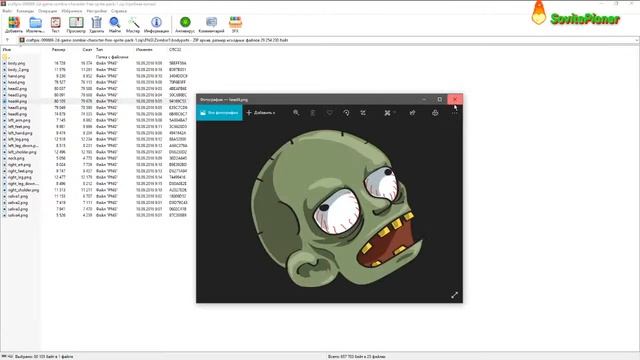640x360 pixels.
Task: Select the body_2.png file
Action: (x=18, y=70)
